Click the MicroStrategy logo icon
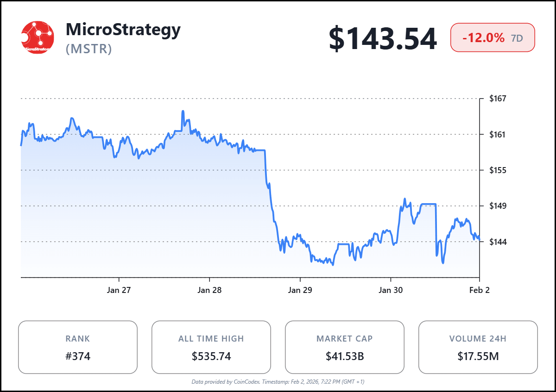The height and width of the screenshot is (392, 556). click(x=38, y=37)
